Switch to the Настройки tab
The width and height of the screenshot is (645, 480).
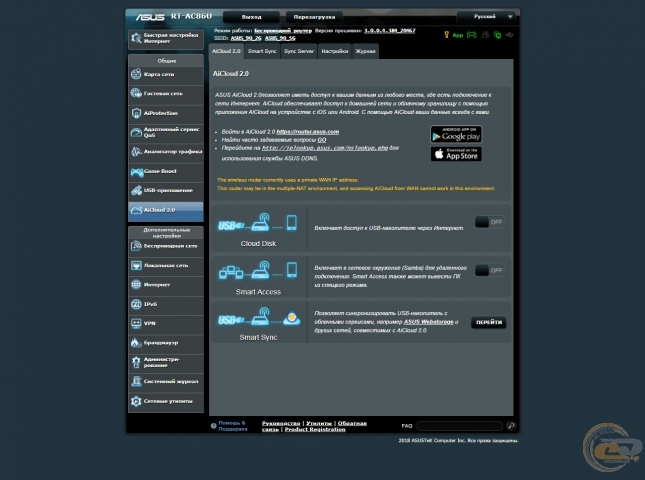335,51
